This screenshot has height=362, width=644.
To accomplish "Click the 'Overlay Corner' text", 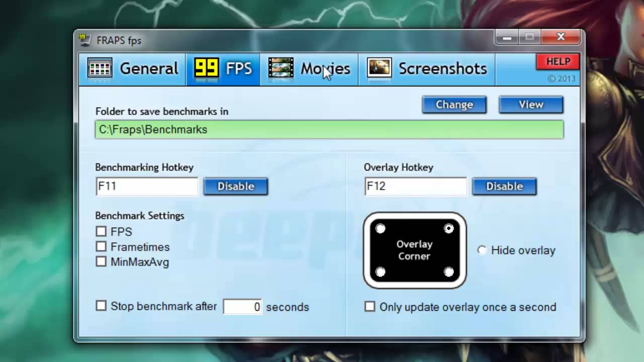I will 414,250.
